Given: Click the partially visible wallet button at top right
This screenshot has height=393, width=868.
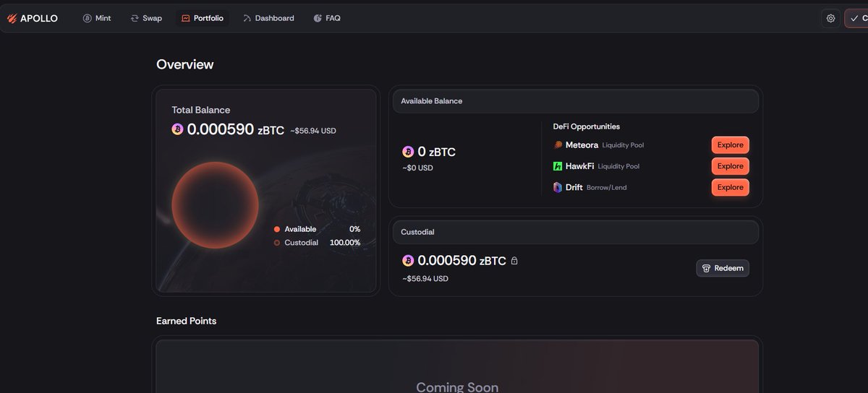Looking at the screenshot, I should pos(856,18).
